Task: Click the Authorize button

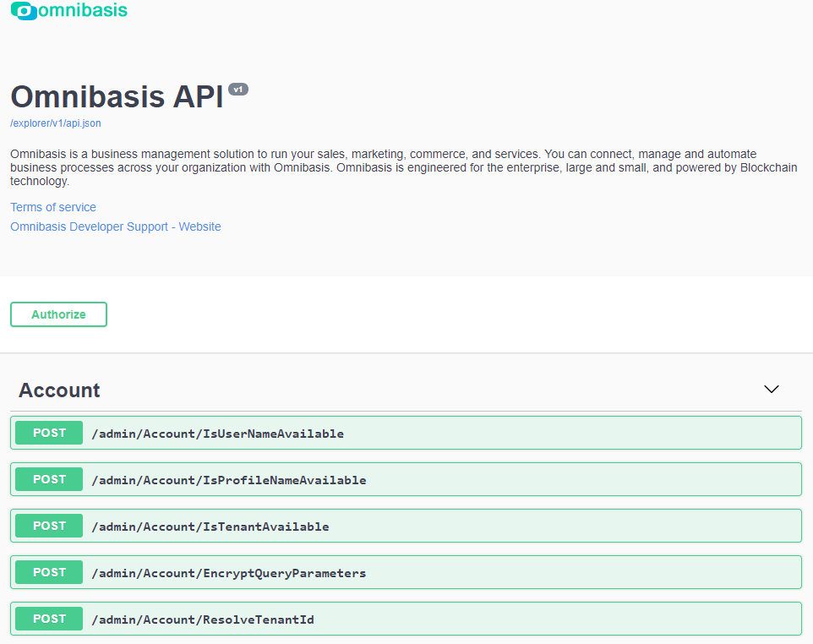Action: pyautogui.click(x=58, y=314)
